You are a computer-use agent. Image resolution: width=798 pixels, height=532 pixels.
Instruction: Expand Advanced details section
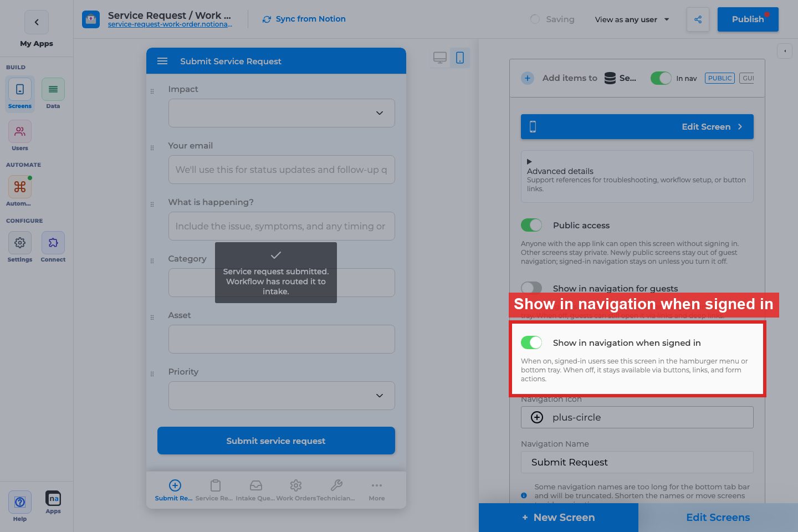pos(637,176)
